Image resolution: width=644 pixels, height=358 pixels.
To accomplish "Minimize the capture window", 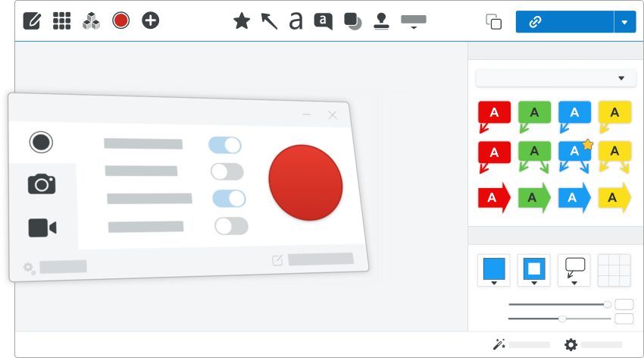I will [x=306, y=115].
